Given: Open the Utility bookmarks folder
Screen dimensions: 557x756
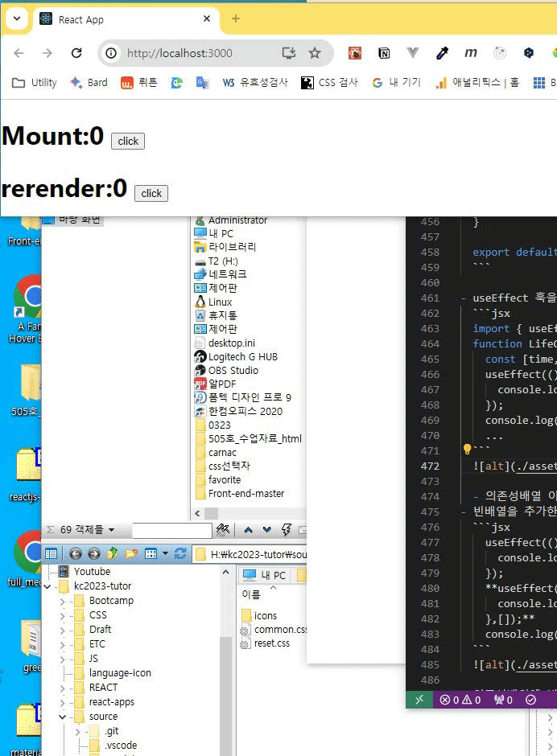Looking at the screenshot, I should [x=35, y=83].
